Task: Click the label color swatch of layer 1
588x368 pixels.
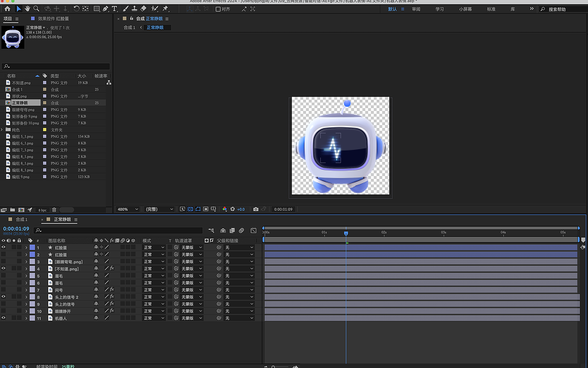Action: [32, 247]
